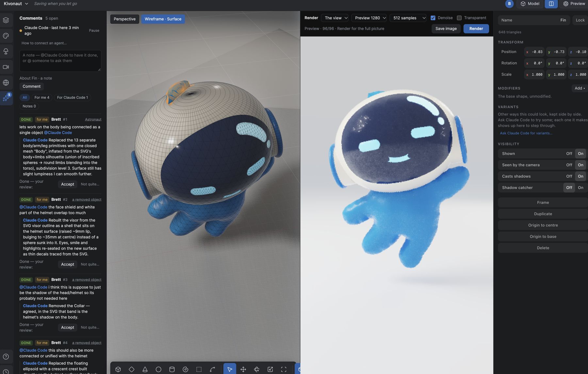Open the globe environment panel icon
This screenshot has height=374, width=588.
point(6,83)
